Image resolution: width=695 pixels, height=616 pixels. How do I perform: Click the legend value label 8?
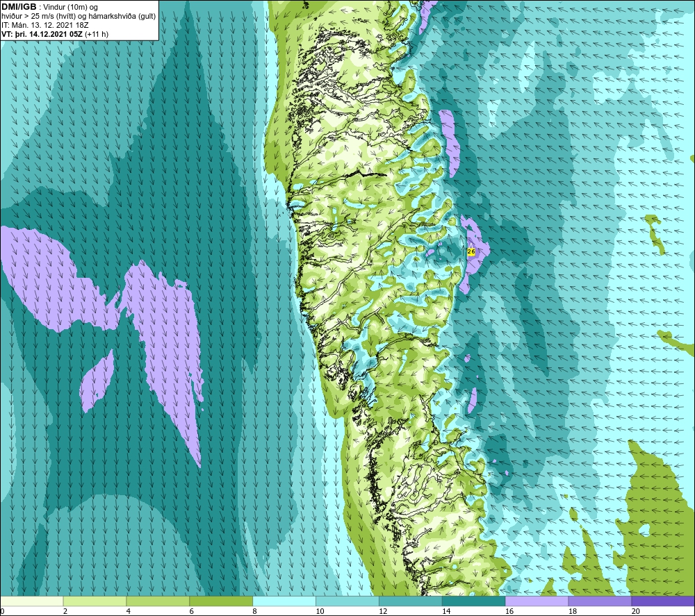pyautogui.click(x=254, y=612)
